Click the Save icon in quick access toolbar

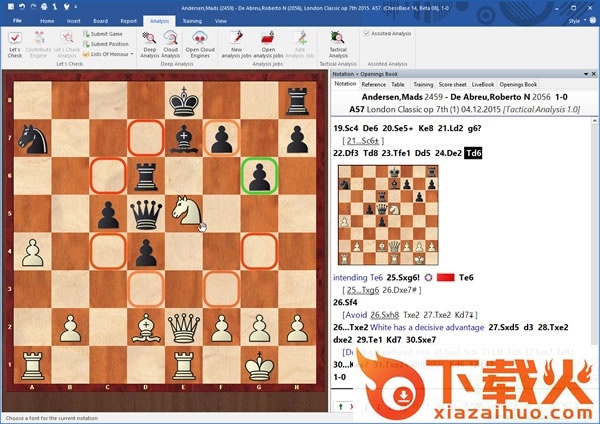pyautogui.click(x=11, y=7)
